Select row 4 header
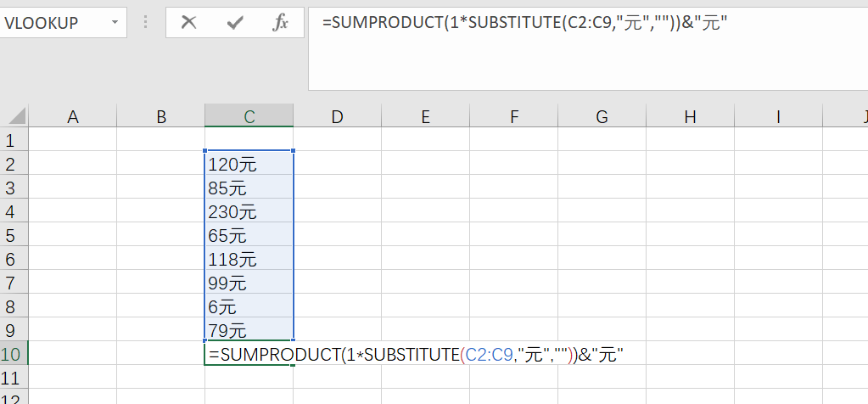Image resolution: width=868 pixels, height=404 pixels. pos(14,211)
